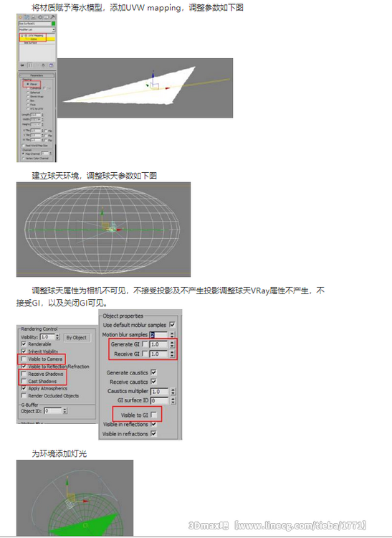Collapse the Parameters rollout header
Image resolution: width=392 pixels, height=538 pixels.
pos(37,75)
